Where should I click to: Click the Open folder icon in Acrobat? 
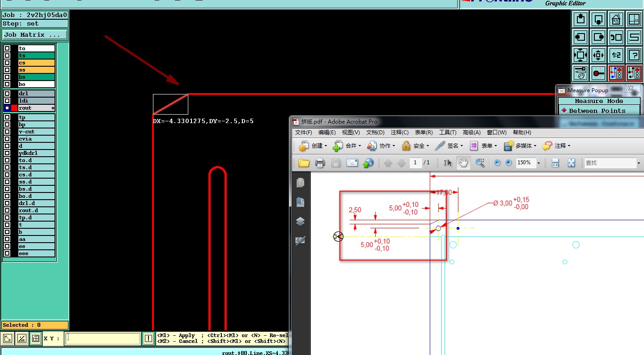[x=304, y=163]
